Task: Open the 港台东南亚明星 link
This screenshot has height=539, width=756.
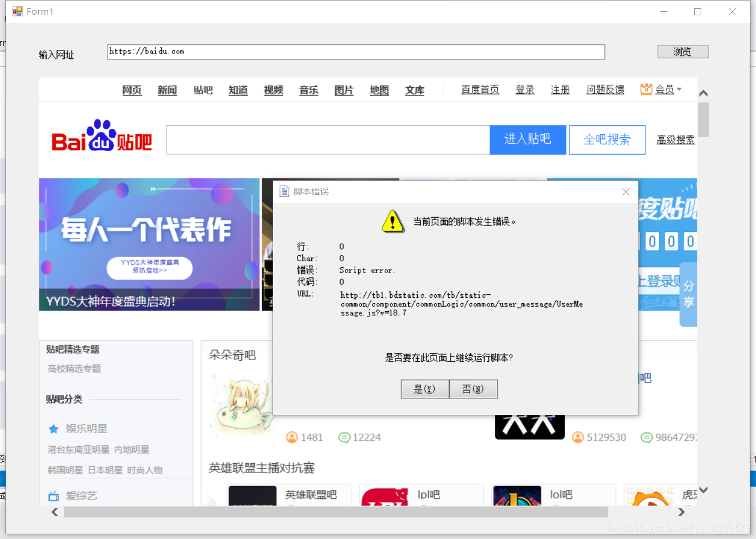Action: point(79,450)
